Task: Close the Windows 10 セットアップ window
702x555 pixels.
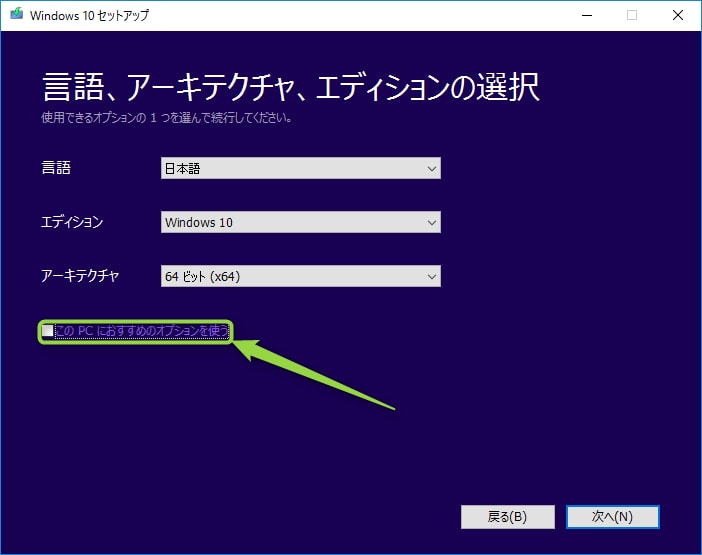Action: click(x=677, y=16)
